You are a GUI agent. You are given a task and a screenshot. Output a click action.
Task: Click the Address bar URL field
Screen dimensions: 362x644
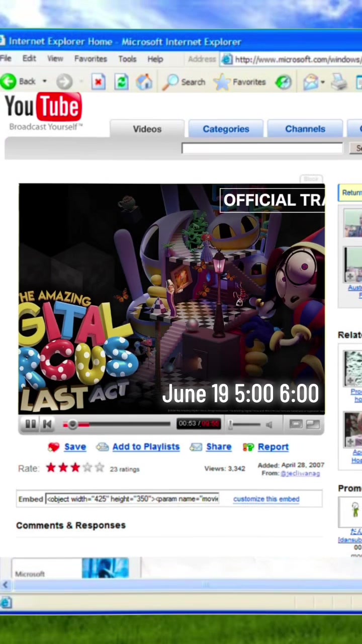coord(291,60)
